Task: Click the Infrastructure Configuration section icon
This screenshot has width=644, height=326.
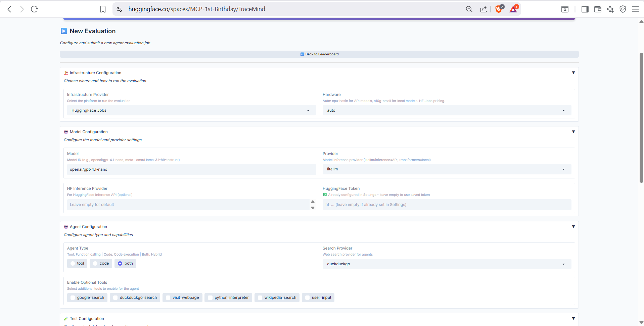Action: click(66, 73)
